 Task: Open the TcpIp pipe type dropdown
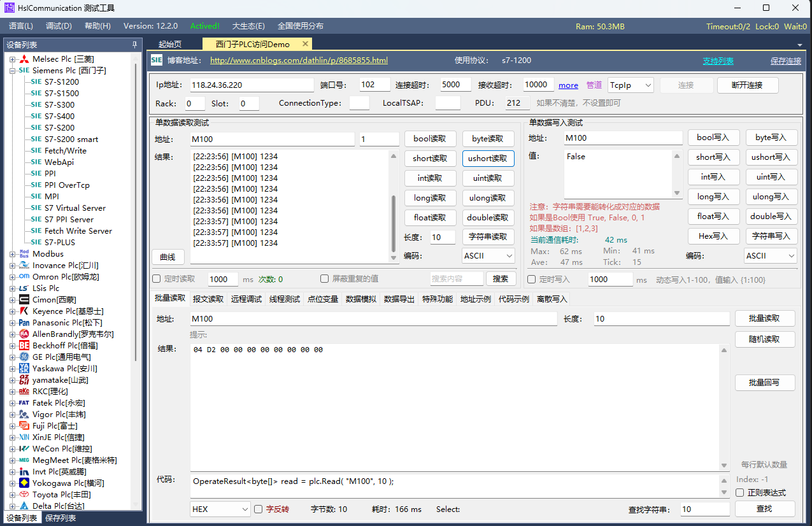click(631, 85)
